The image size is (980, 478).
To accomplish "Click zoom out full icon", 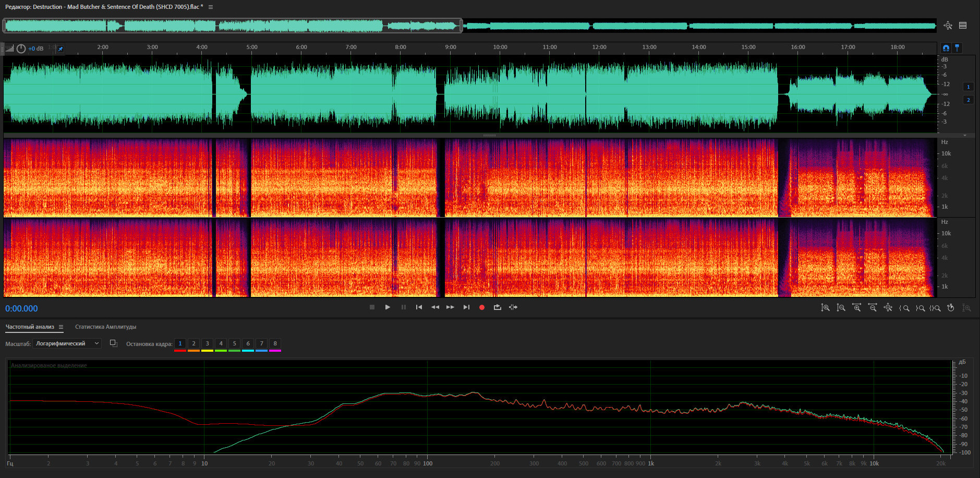I will pos(888,308).
